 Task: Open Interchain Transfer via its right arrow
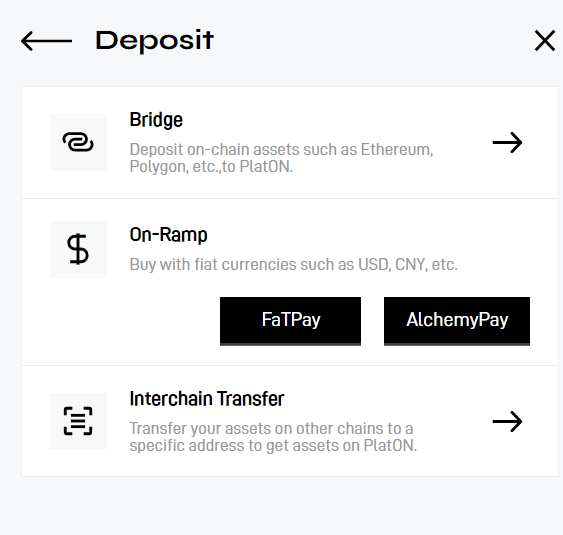[507, 421]
